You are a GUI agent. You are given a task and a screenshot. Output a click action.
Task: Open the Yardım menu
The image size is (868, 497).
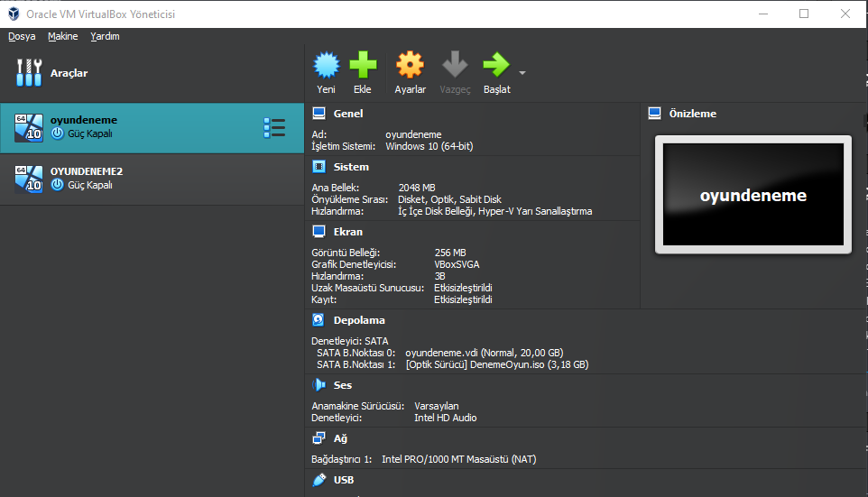[x=105, y=36]
